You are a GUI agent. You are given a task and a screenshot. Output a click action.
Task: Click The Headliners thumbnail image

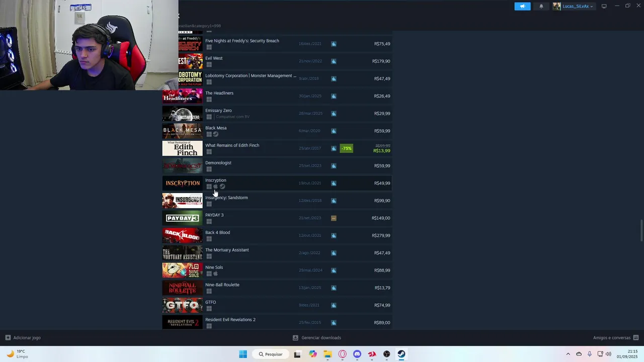click(182, 96)
